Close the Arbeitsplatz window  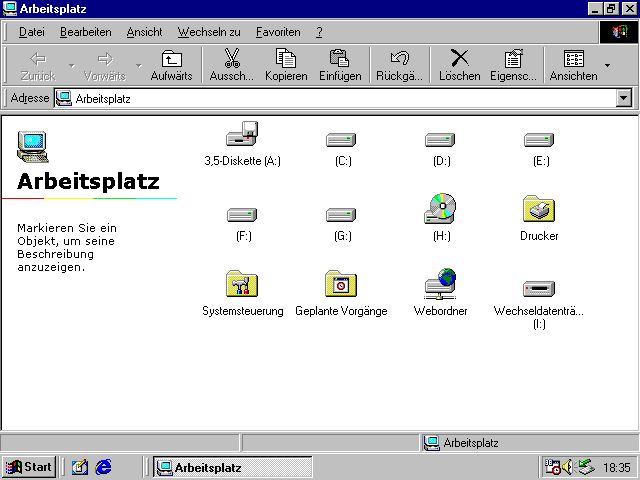pos(629,9)
